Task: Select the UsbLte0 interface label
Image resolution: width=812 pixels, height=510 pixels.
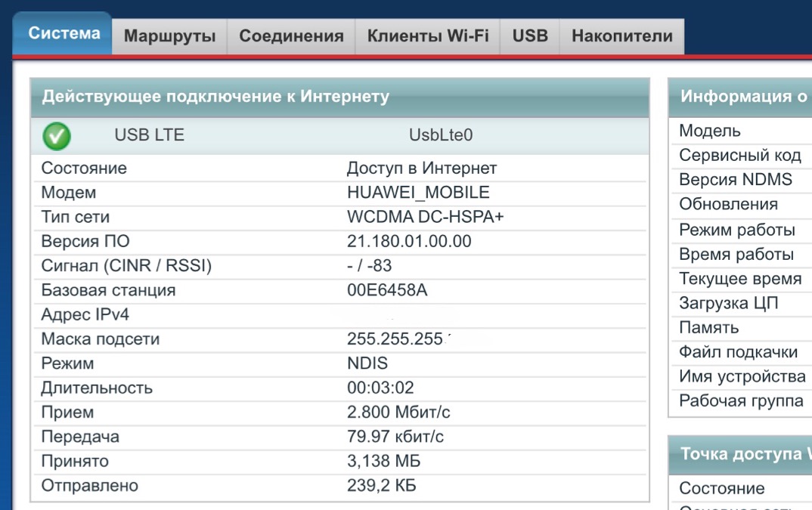Action: click(441, 135)
